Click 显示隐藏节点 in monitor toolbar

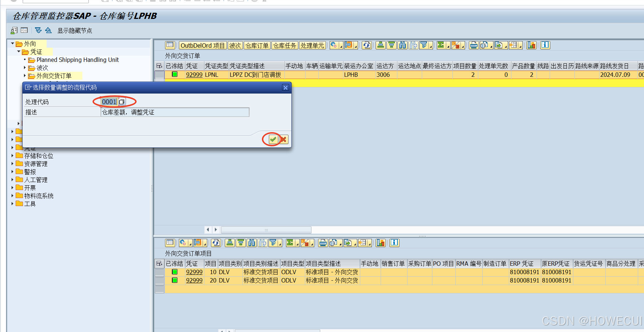(75, 31)
